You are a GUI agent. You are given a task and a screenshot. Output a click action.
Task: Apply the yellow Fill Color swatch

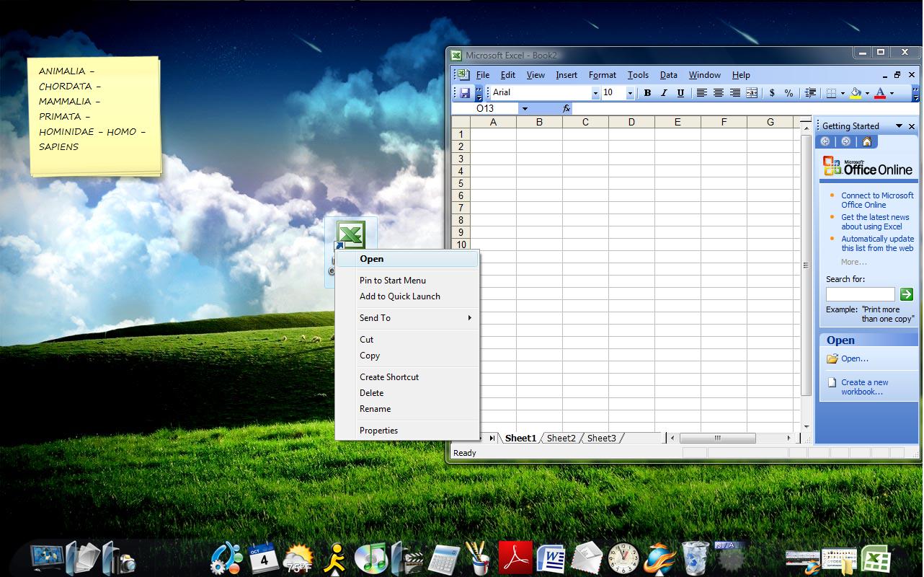856,93
